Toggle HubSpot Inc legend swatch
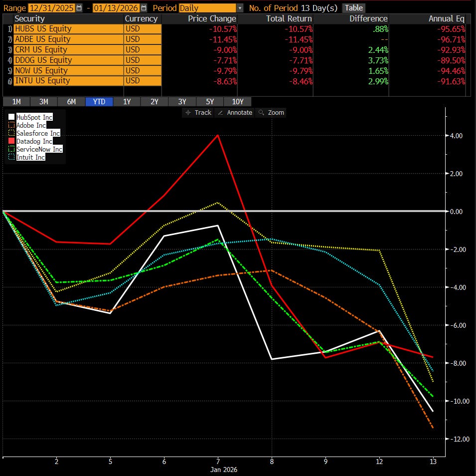476x476 pixels. pyautogui.click(x=11, y=117)
